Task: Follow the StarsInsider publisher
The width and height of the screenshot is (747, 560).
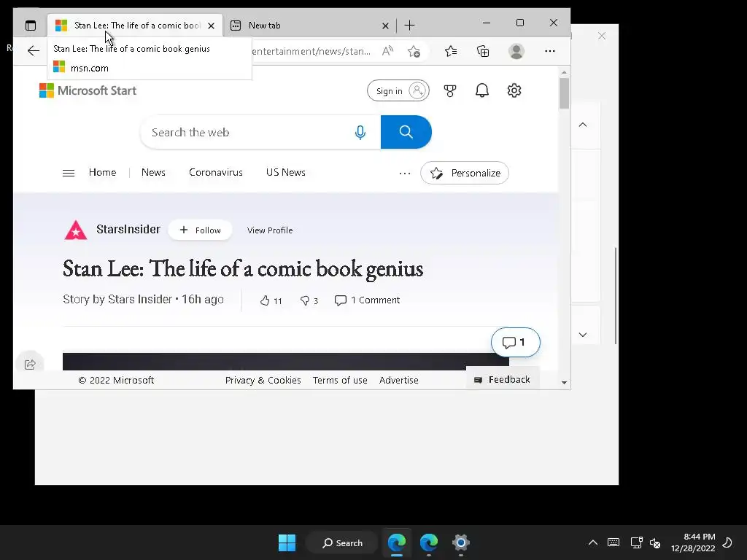Action: coord(200,230)
